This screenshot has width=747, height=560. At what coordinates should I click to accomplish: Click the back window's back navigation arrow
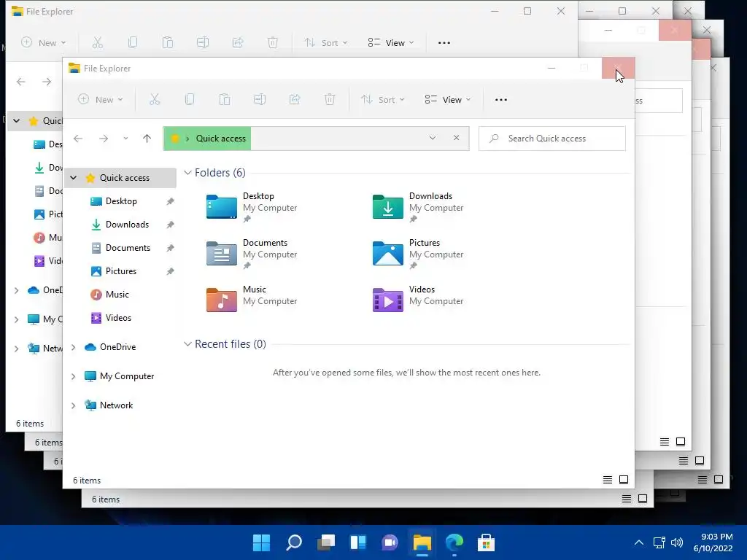(x=21, y=82)
